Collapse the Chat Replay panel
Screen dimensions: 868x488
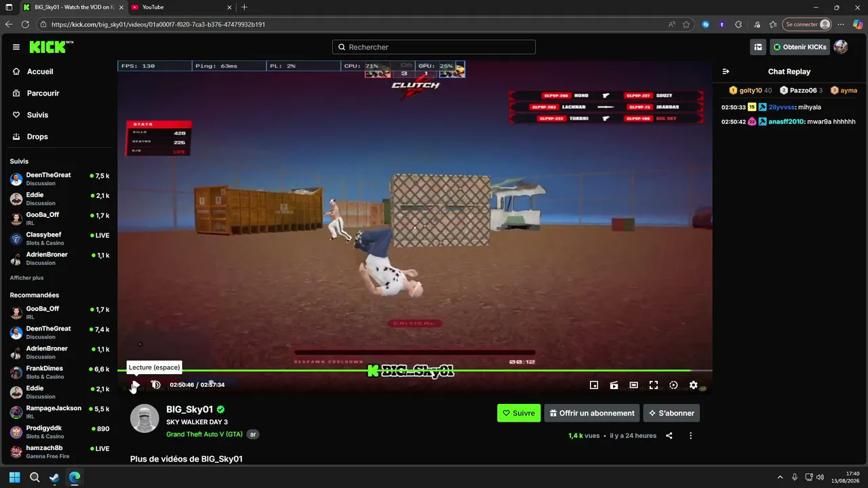[726, 71]
